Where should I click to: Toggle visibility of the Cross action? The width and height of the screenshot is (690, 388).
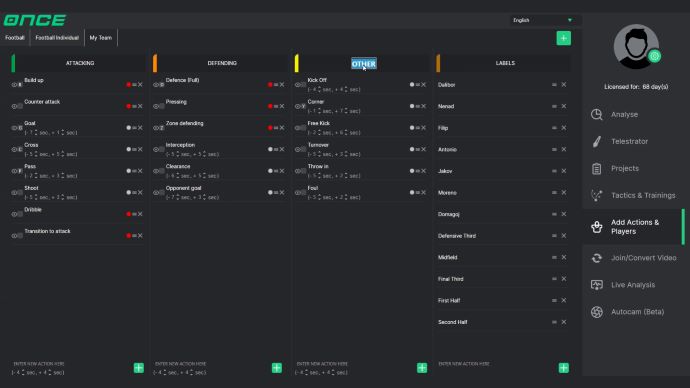14,149
